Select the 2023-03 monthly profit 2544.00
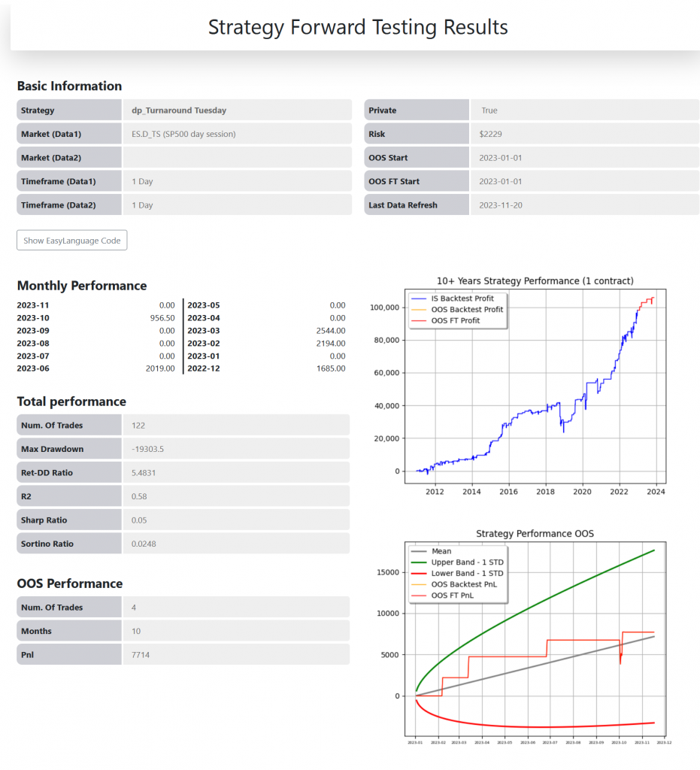 click(x=332, y=330)
